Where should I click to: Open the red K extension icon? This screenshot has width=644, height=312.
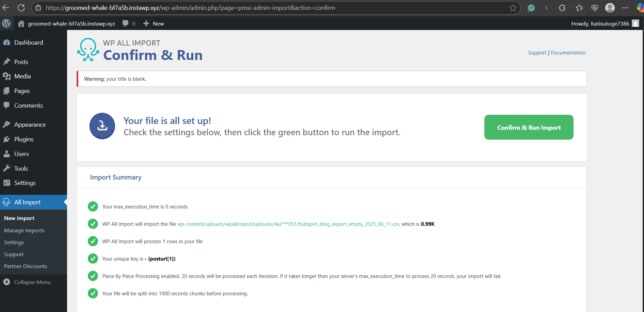click(546, 8)
